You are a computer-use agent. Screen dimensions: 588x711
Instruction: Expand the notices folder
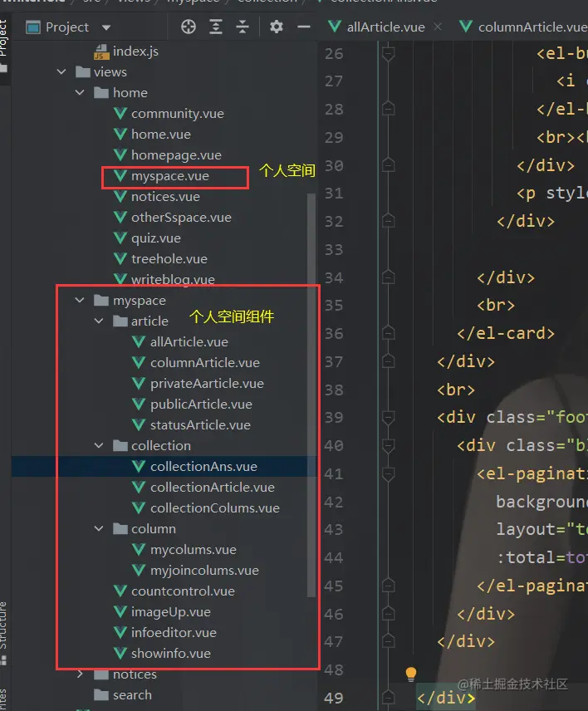tap(80, 674)
